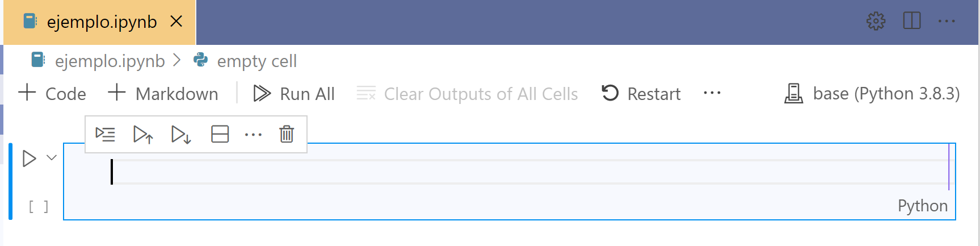The height and width of the screenshot is (246, 980).
Task: Delete the cell with trash icon
Action: [x=287, y=135]
